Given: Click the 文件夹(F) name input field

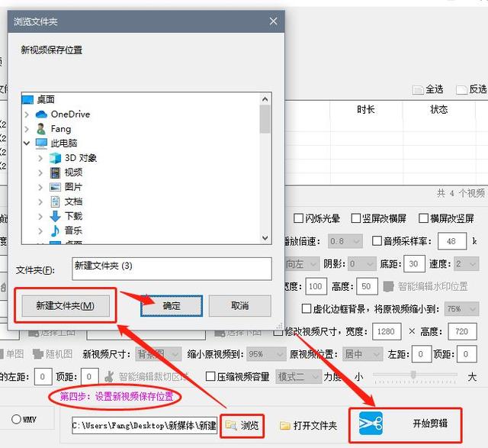Looking at the screenshot, I should point(172,269).
